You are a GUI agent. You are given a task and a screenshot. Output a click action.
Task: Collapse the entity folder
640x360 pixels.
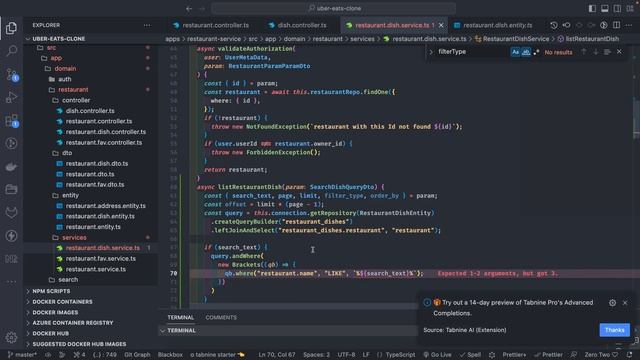click(70, 196)
